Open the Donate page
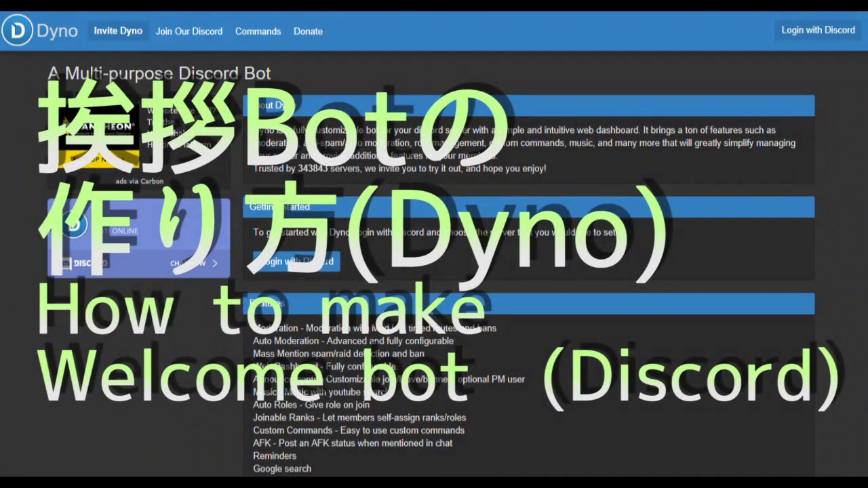Viewport: 868px width, 488px height. (308, 31)
